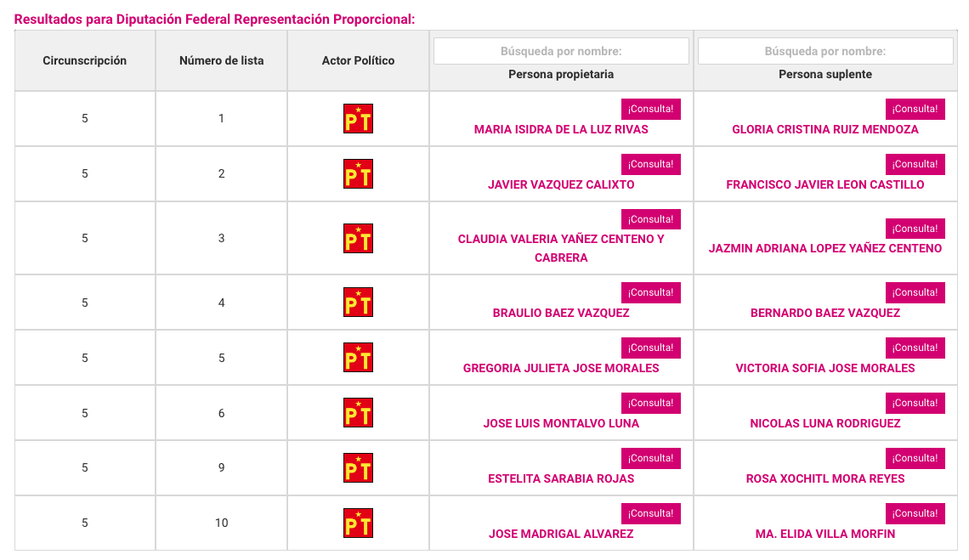Click the PT party logo for list number 1

[358, 119]
